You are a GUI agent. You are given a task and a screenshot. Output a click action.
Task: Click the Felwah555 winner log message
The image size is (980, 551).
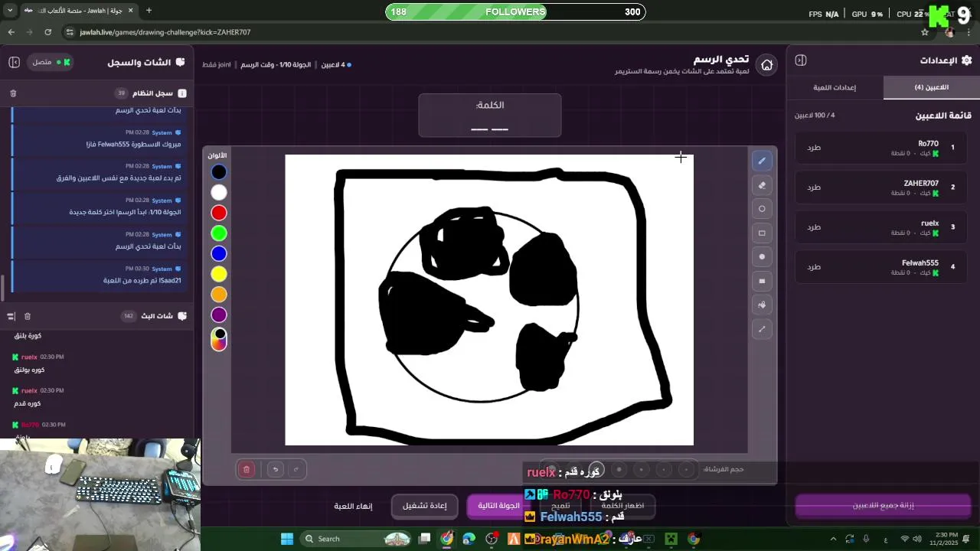pos(100,138)
